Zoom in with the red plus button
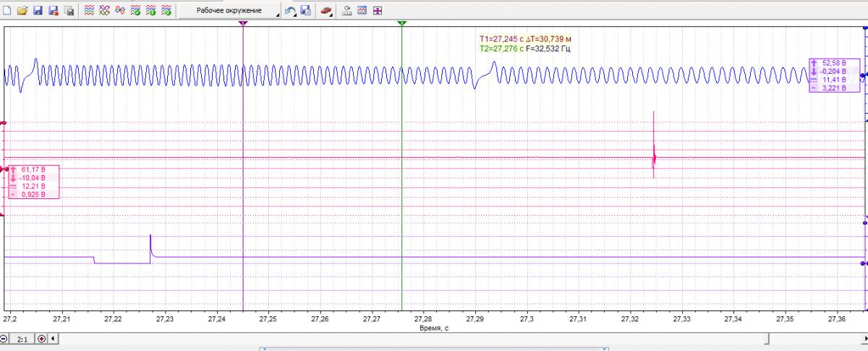 click(x=41, y=339)
